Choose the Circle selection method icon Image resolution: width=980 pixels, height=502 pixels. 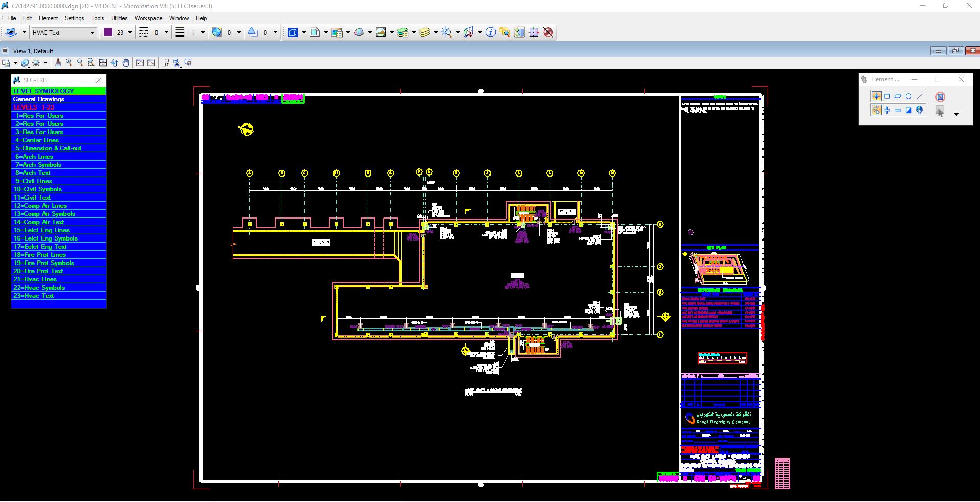pos(908,96)
